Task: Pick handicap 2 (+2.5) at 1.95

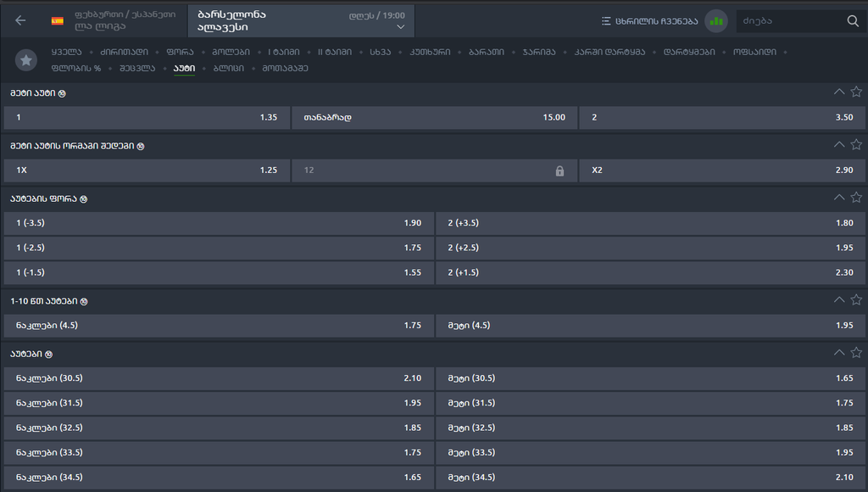Action: tap(650, 249)
